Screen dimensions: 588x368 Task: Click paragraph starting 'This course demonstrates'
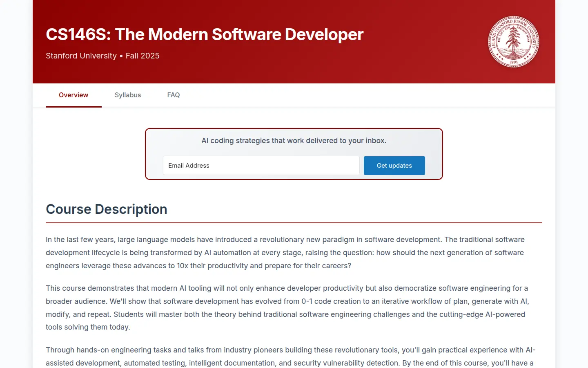[x=294, y=307]
